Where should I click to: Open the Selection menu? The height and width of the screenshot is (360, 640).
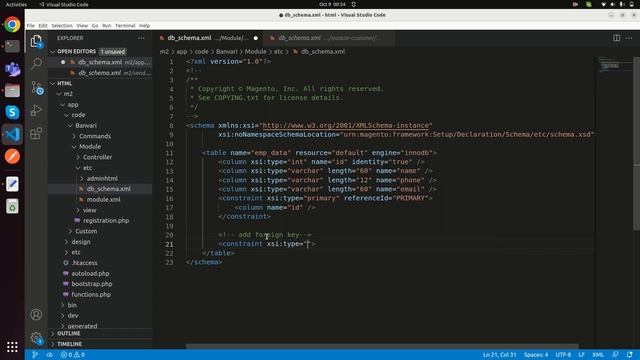coord(62,25)
